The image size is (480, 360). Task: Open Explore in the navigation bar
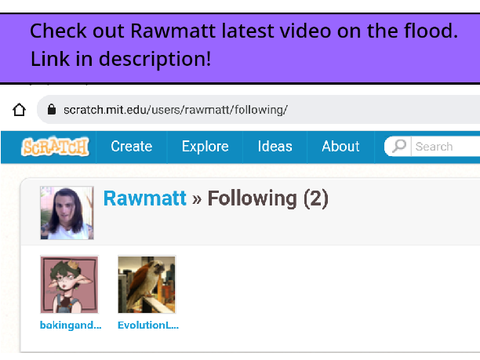(205, 147)
